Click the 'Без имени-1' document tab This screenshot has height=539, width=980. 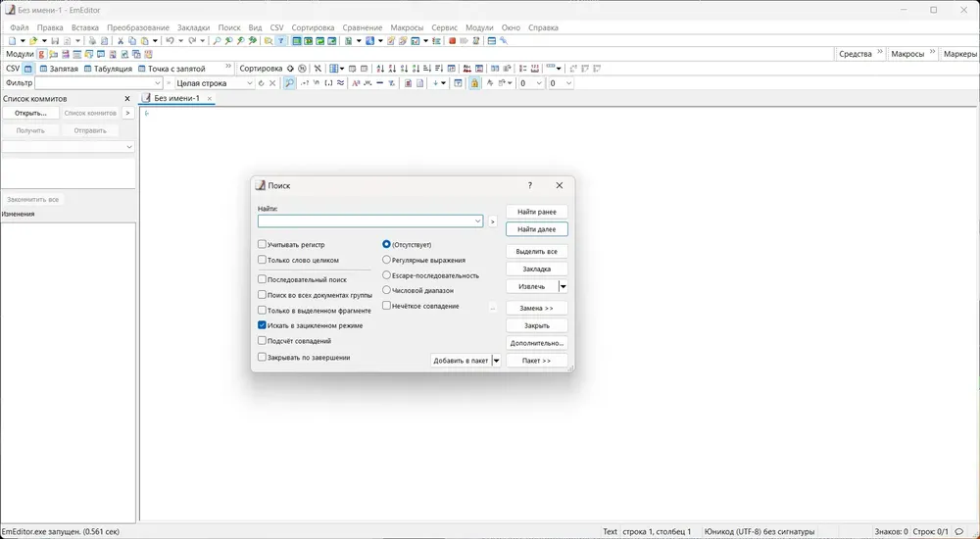click(176, 98)
